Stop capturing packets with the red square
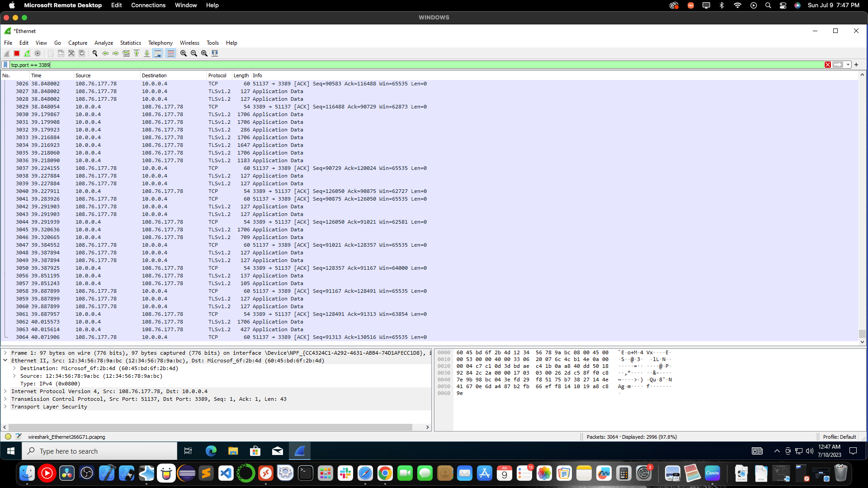The width and height of the screenshot is (868, 488). [x=17, y=53]
